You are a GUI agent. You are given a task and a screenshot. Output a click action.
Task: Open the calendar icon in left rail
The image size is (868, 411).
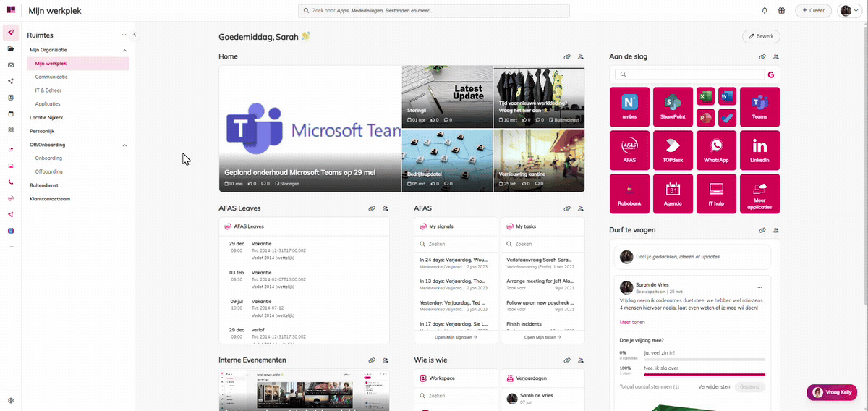pos(11,114)
